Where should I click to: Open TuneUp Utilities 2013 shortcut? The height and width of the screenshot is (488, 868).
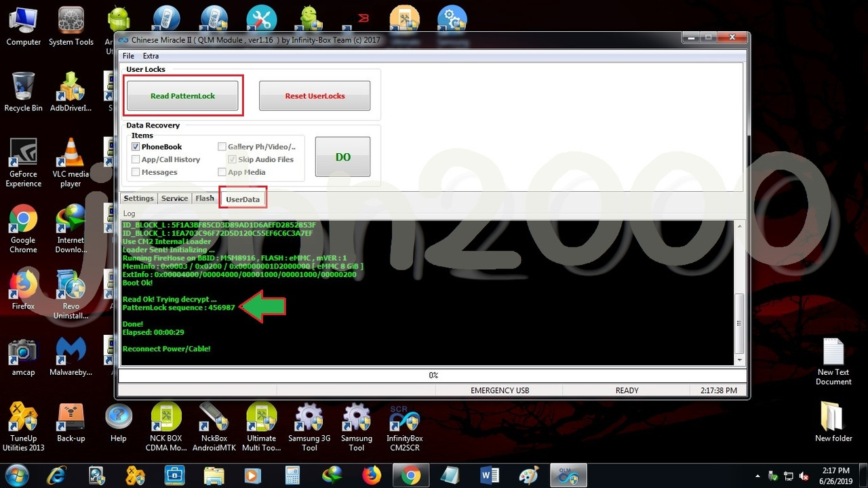[23, 427]
